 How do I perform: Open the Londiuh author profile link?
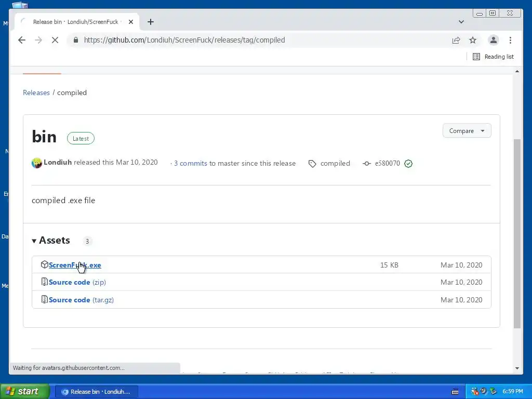click(58, 162)
